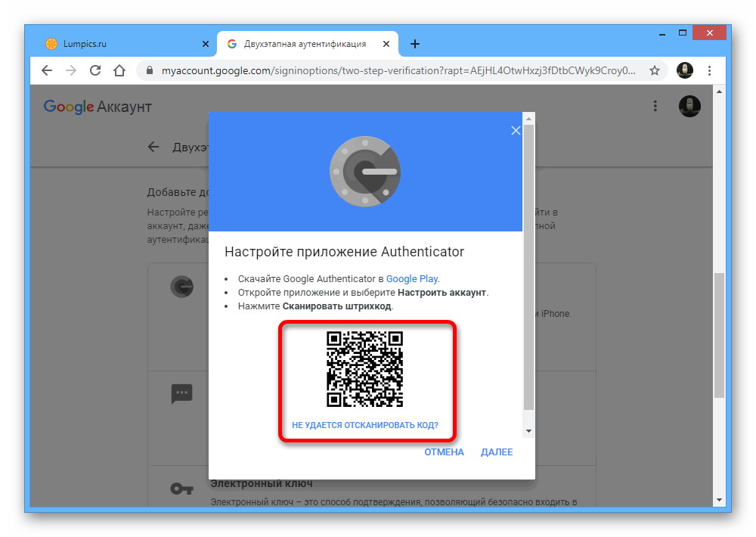756x537 pixels.
Task: Reload the current page
Action: click(95, 70)
